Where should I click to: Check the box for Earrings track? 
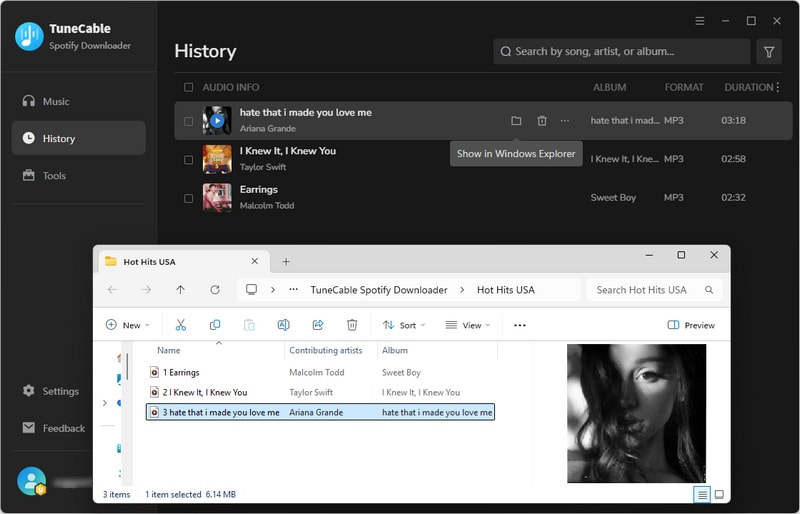click(188, 198)
